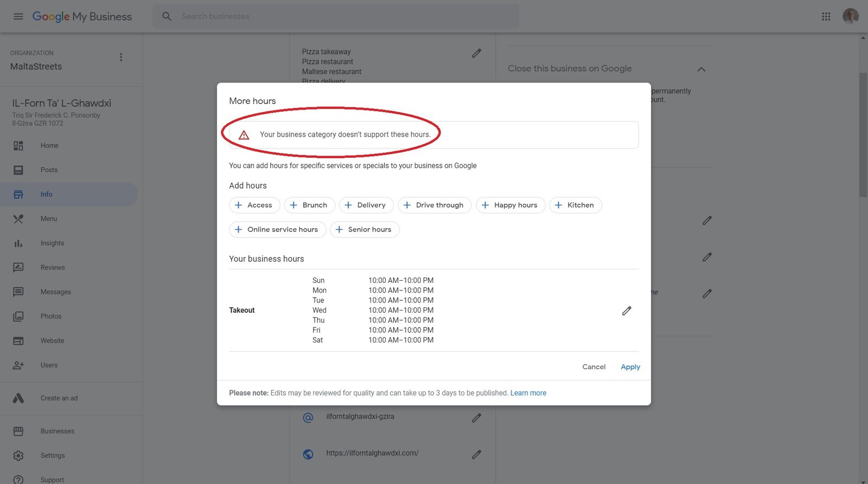
Task: Click the Users add-person icon
Action: 18,365
